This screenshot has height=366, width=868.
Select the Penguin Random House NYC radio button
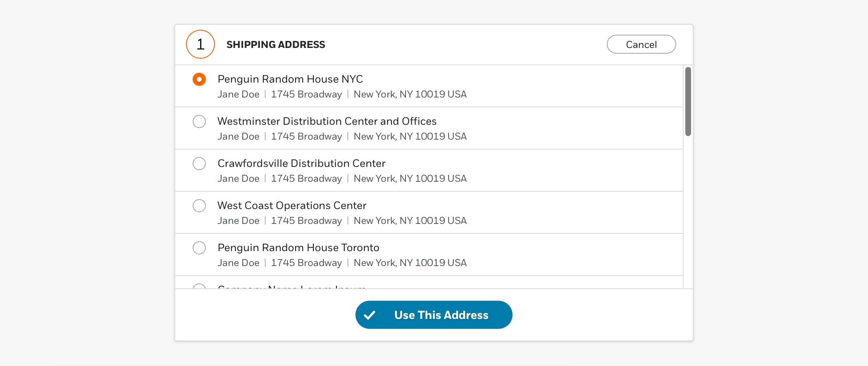(199, 79)
